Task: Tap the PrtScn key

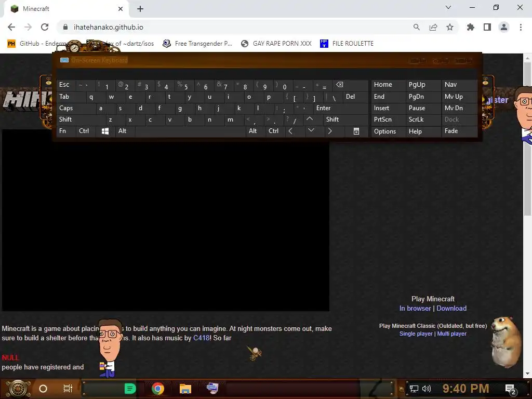Action: coord(388,119)
